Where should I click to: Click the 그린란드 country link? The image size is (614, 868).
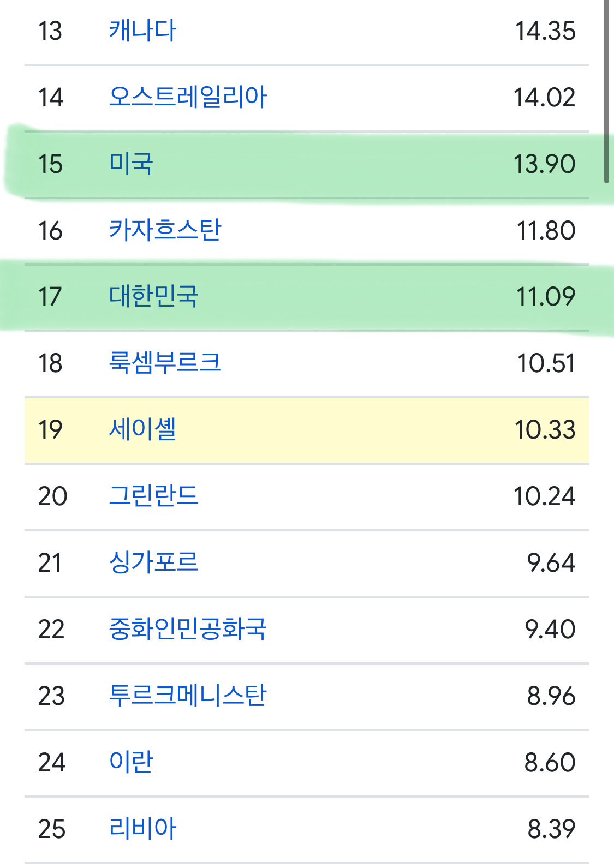pos(153,496)
